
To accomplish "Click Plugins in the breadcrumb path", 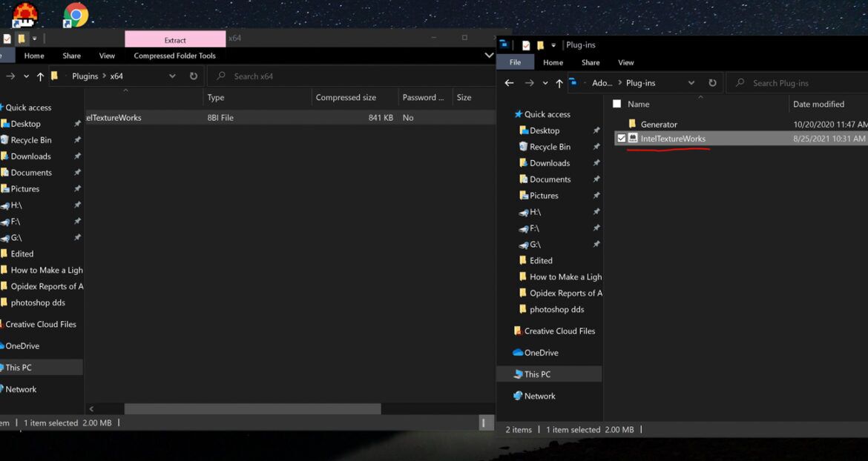I will tap(85, 76).
